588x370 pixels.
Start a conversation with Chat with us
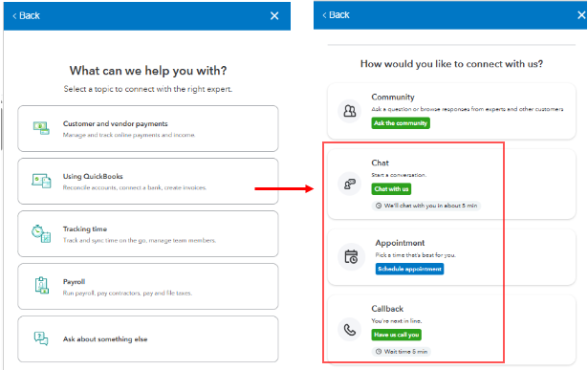[391, 189]
